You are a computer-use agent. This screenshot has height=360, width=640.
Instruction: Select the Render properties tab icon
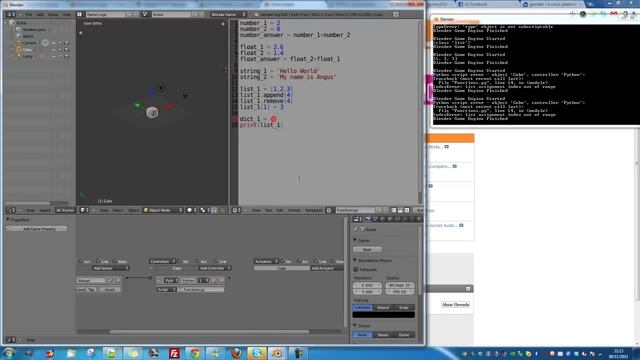tap(368, 219)
